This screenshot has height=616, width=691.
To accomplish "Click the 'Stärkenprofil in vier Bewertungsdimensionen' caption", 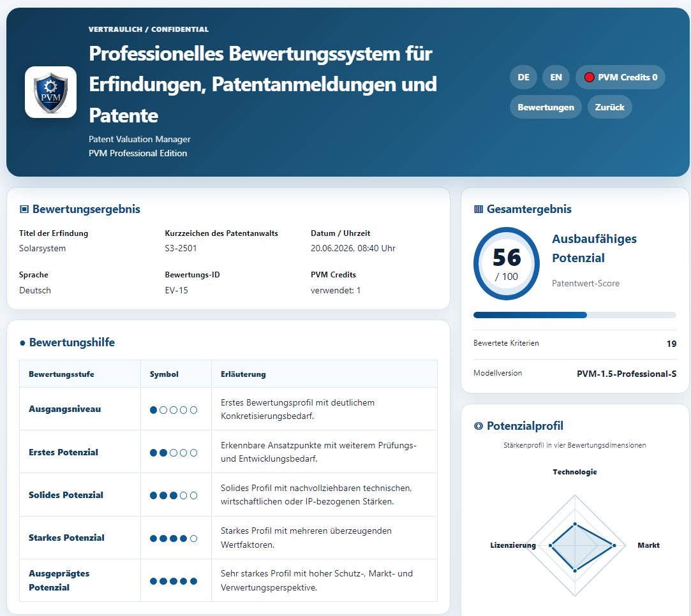I will tap(575, 445).
